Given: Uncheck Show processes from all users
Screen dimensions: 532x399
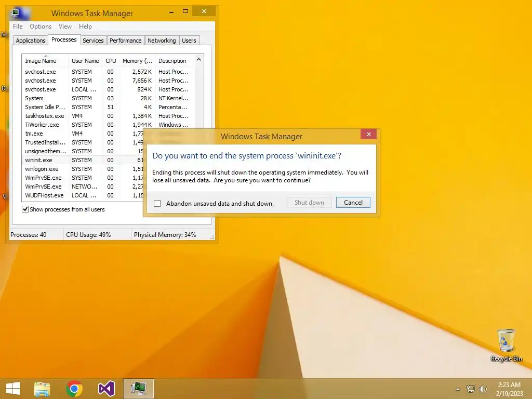Looking at the screenshot, I should click(x=25, y=209).
